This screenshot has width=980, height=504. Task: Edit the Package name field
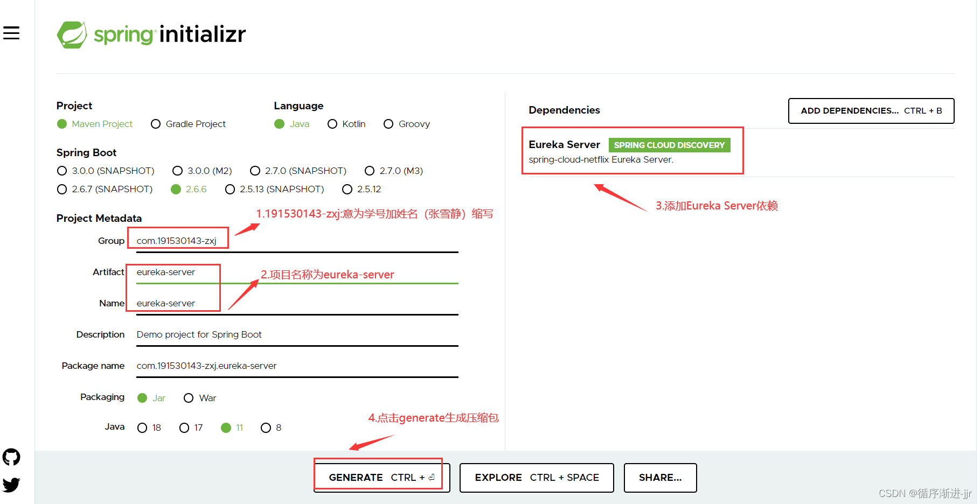point(297,366)
